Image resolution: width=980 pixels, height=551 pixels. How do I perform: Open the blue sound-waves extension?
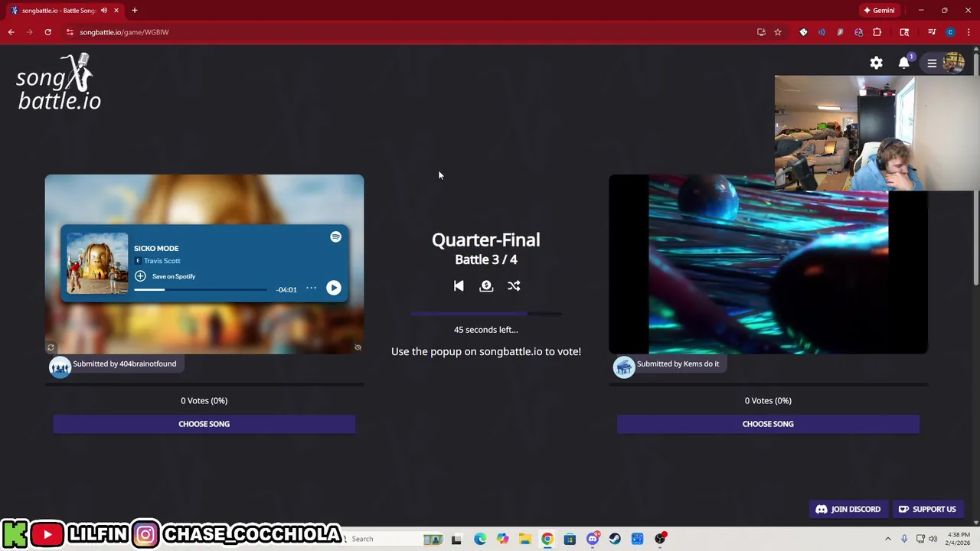[822, 32]
